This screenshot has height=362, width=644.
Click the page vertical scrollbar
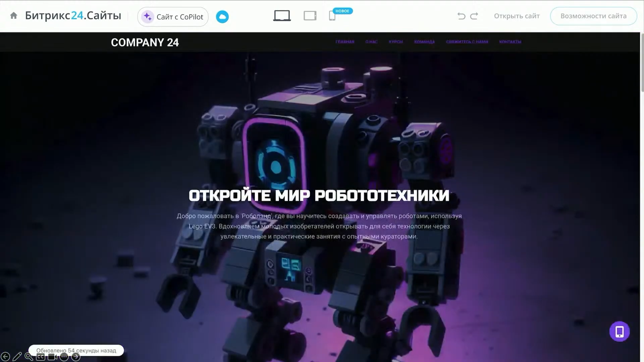[642, 62]
